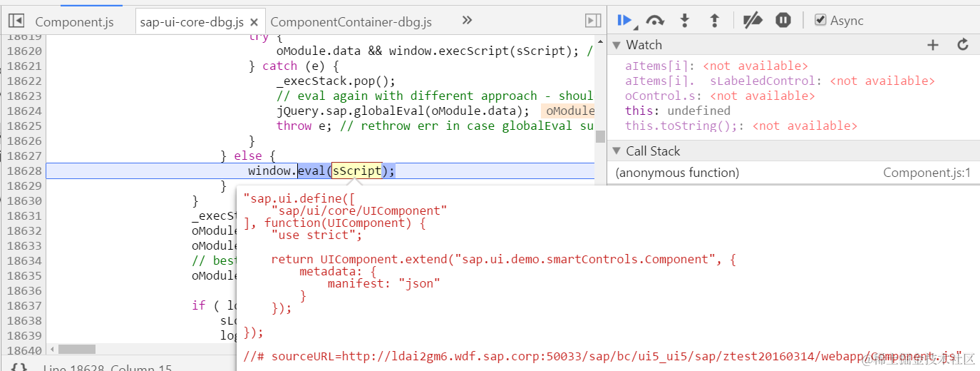980x371 pixels.
Task: Click line number 18620 in the gutter
Action: (23, 51)
